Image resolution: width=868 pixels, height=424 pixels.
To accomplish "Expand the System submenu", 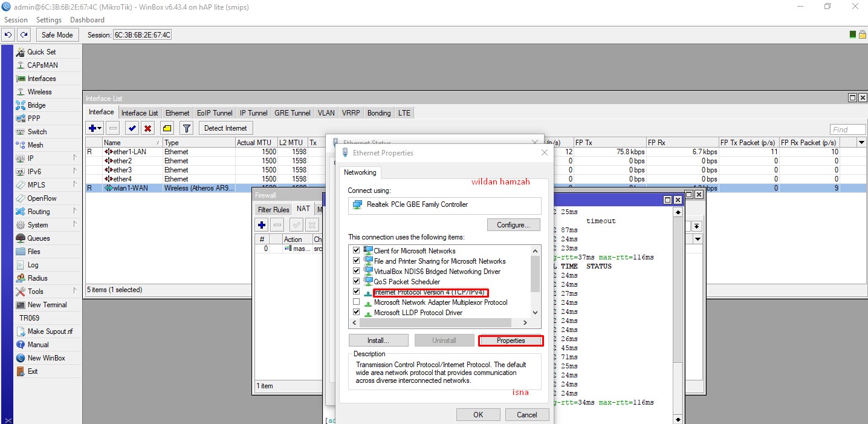I will [75, 225].
